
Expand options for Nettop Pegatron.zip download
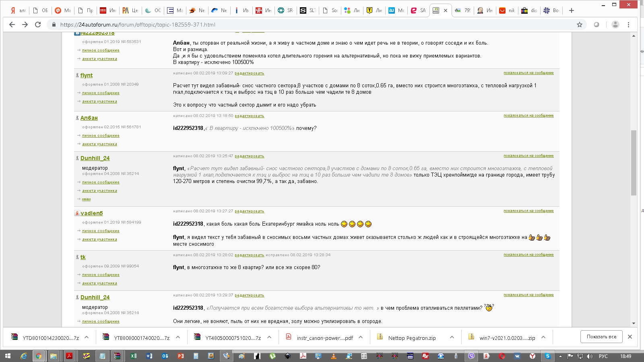[x=452, y=337]
